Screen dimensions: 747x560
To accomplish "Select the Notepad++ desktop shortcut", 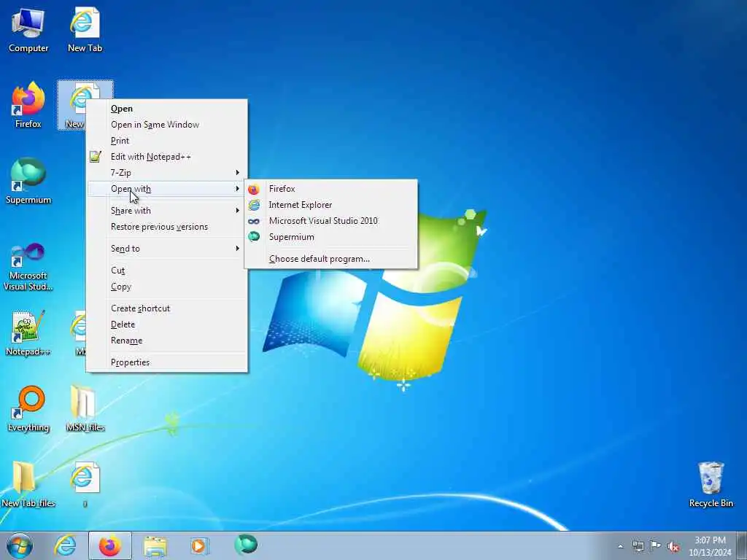I will tap(28, 333).
